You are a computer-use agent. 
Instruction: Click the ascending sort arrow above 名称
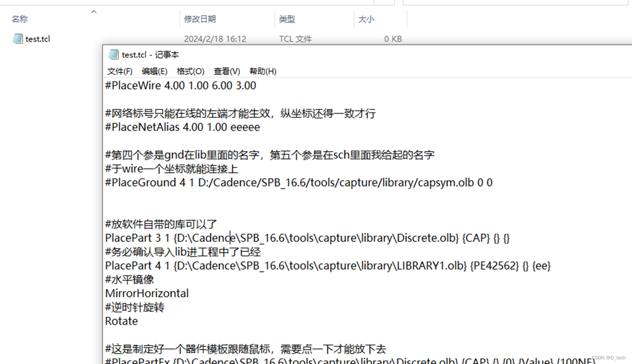(94, 11)
